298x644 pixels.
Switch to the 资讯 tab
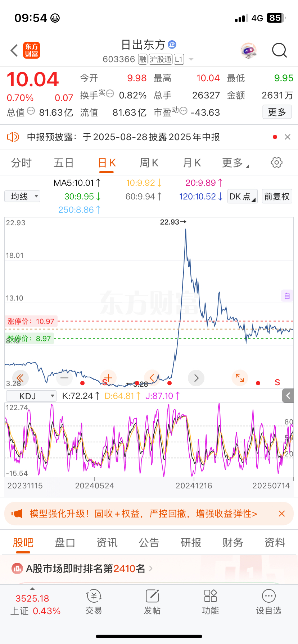click(107, 543)
